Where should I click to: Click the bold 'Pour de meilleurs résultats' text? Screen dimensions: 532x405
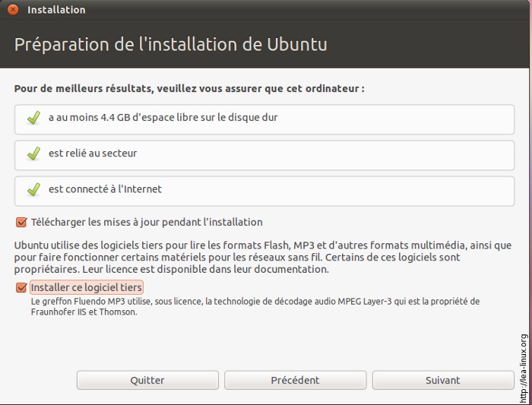[188, 89]
